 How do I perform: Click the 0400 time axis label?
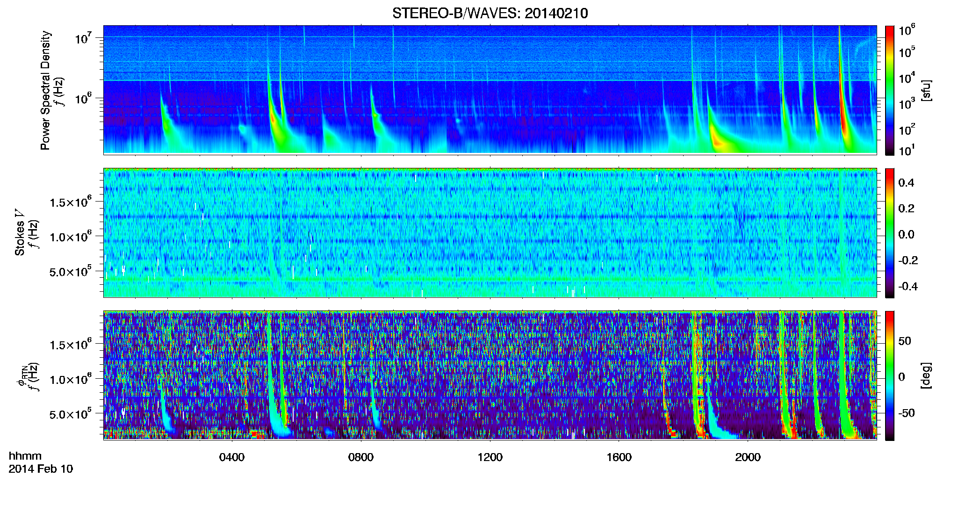[232, 457]
